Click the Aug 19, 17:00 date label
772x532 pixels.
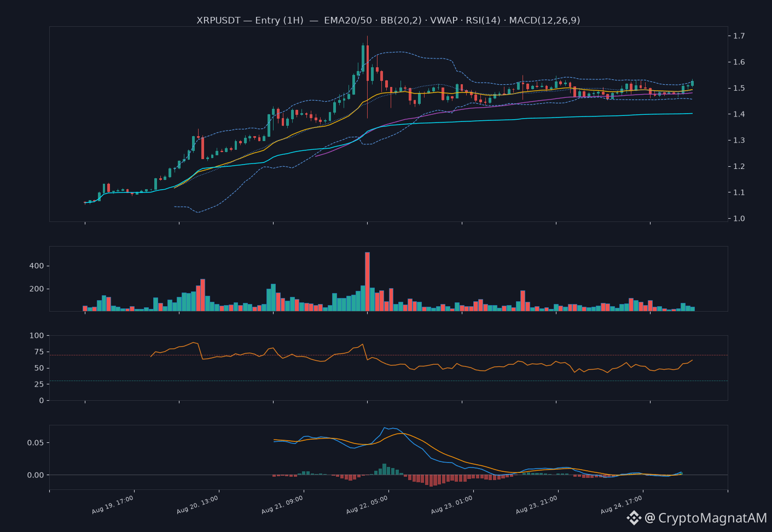pos(113,505)
